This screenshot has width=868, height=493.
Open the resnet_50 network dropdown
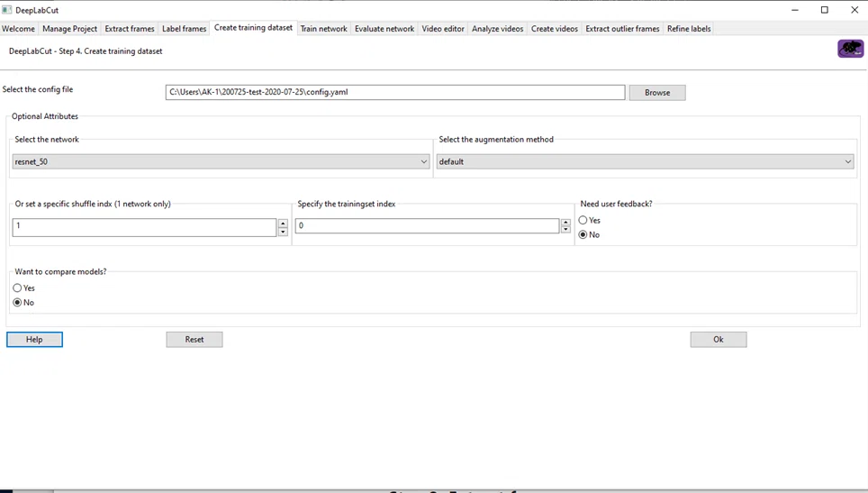[x=221, y=161]
